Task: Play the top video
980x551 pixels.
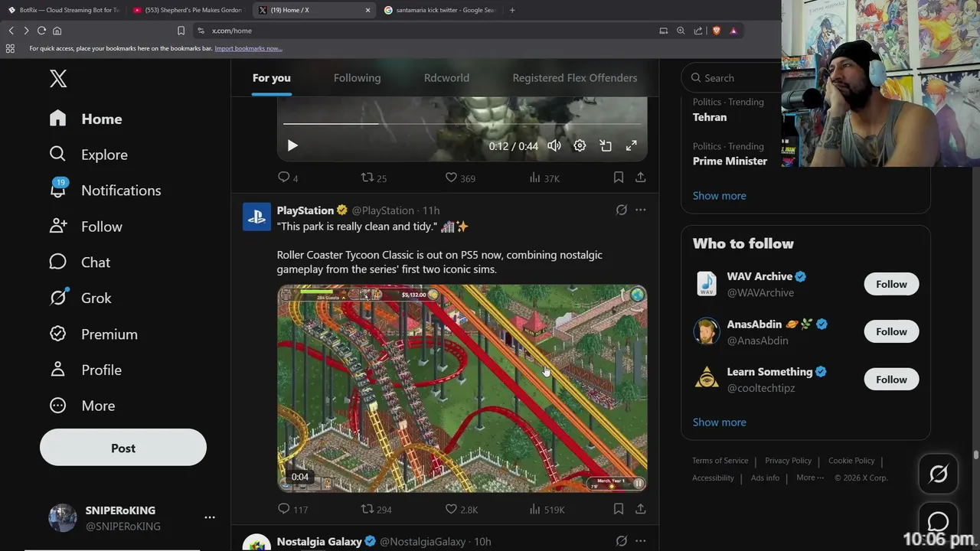Action: click(x=292, y=145)
